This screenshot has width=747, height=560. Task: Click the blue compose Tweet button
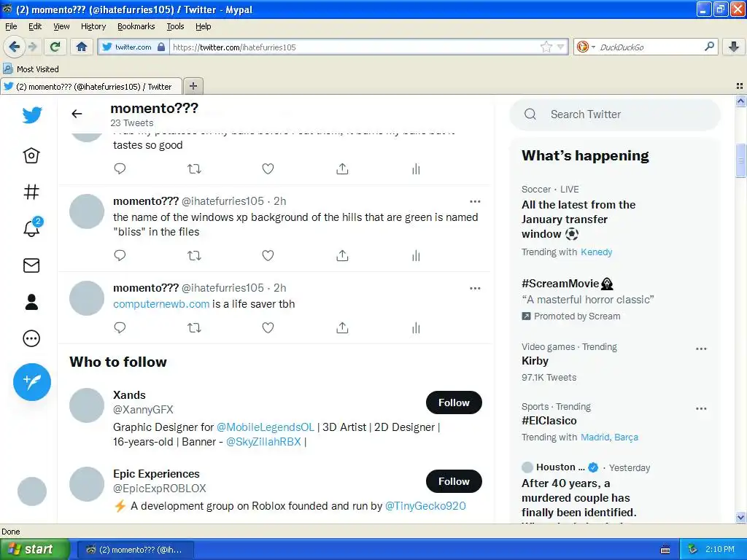click(32, 382)
